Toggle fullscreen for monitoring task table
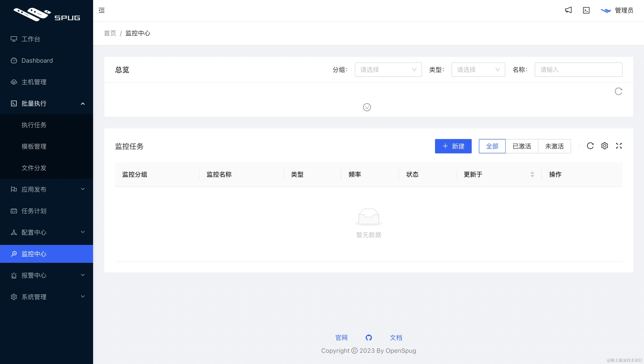 [x=619, y=146]
